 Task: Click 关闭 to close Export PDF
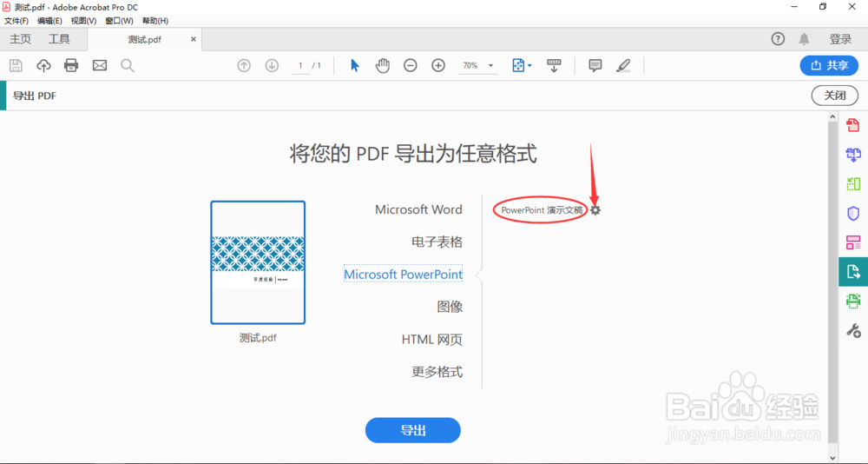pos(835,96)
